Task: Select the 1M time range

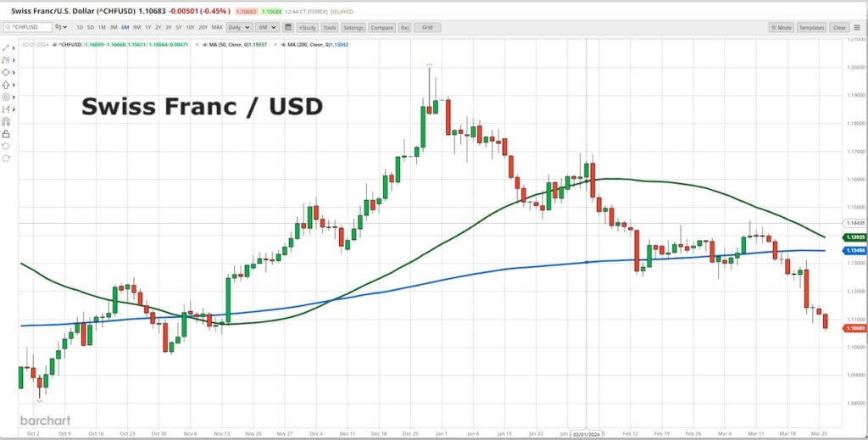Action: click(102, 27)
